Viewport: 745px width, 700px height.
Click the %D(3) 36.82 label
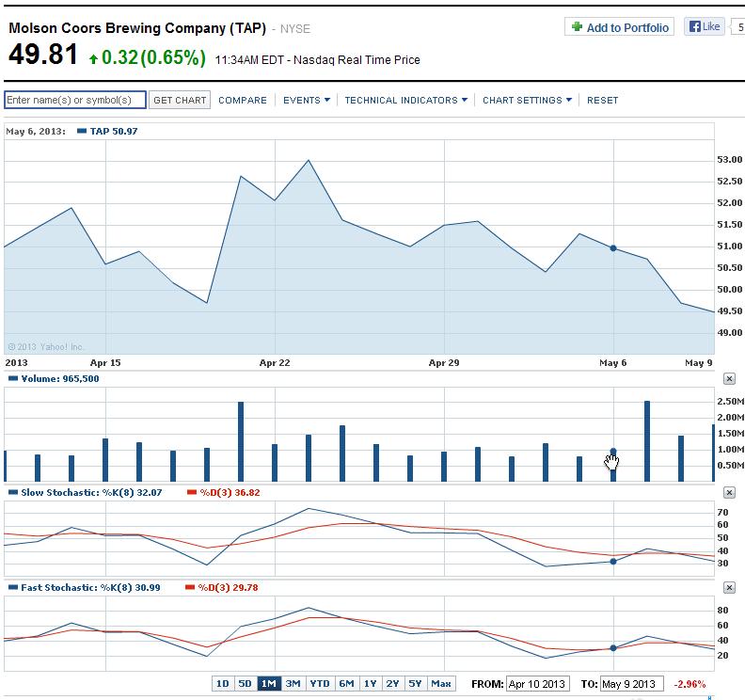[x=230, y=492]
